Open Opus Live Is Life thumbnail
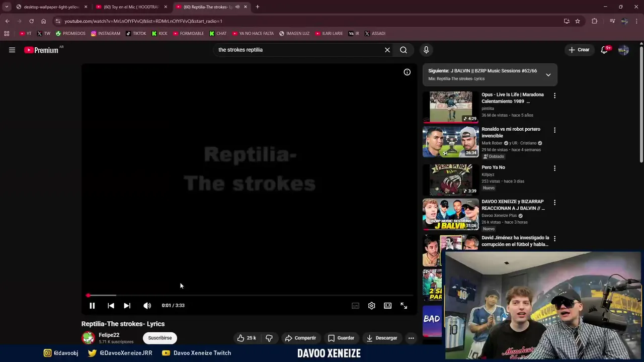 [451, 107]
